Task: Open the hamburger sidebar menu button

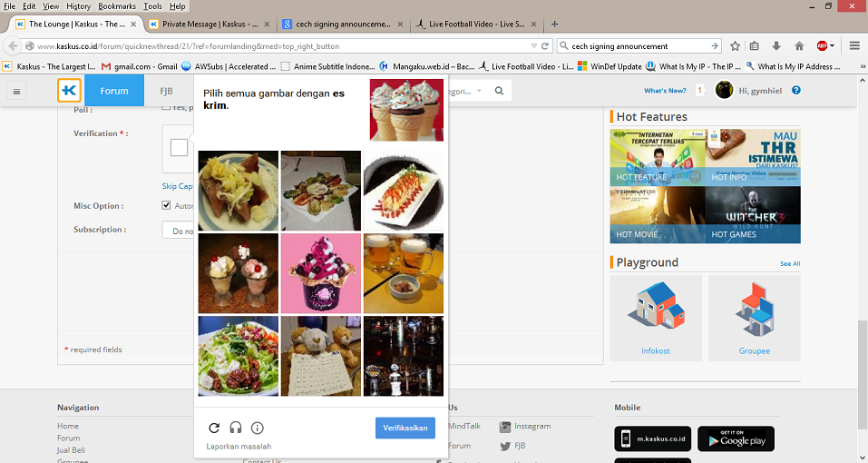Action: coord(16,92)
